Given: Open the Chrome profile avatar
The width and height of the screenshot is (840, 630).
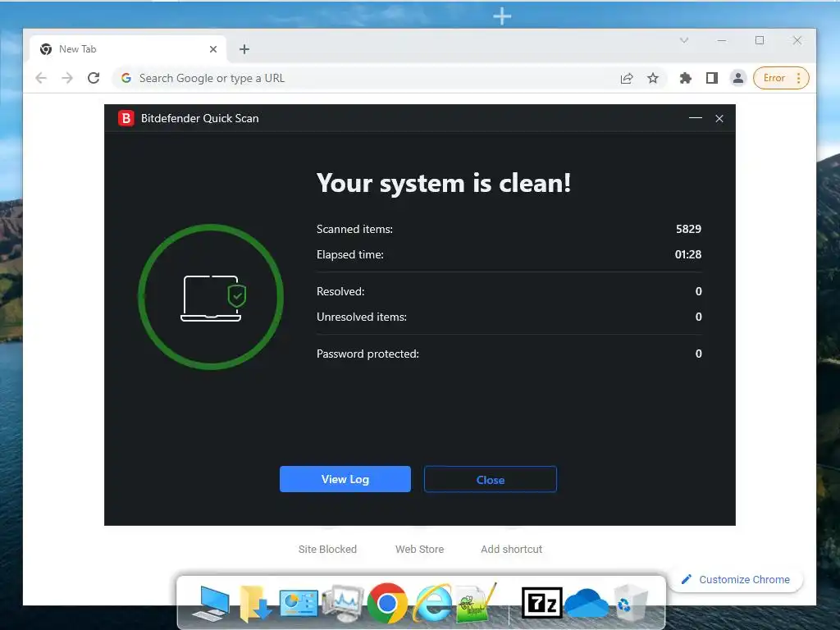Looking at the screenshot, I should 737,78.
